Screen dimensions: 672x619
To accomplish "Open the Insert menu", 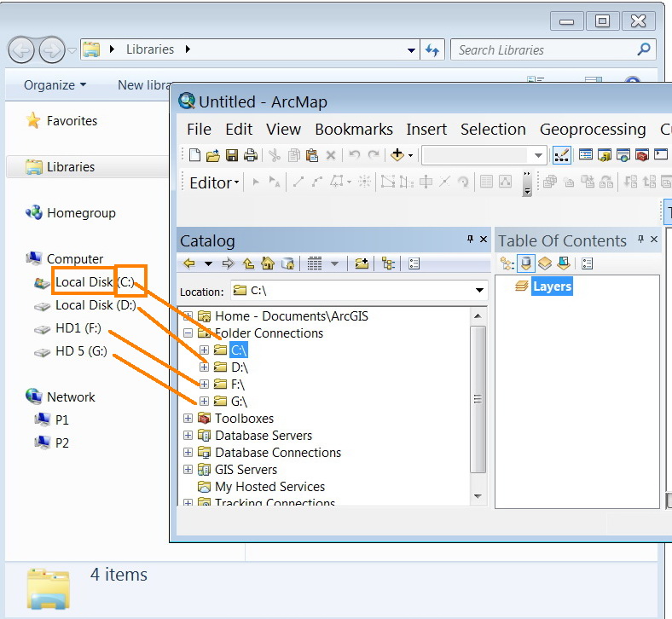I will pos(426,130).
